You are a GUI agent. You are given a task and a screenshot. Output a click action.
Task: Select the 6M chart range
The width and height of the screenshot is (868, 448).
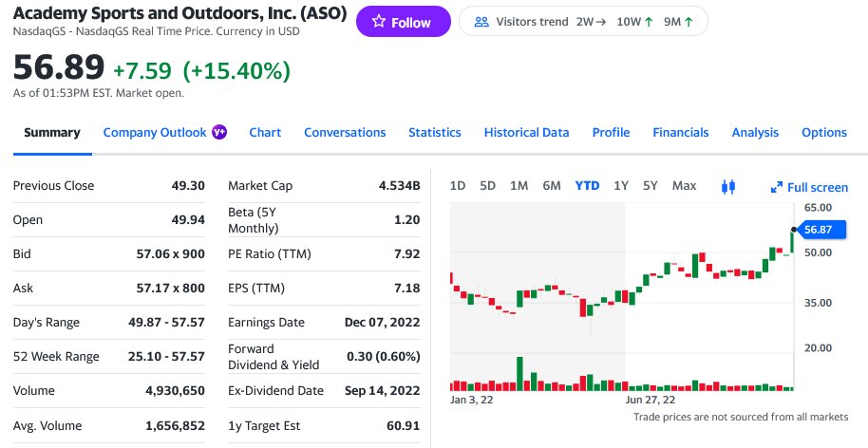[x=552, y=186]
